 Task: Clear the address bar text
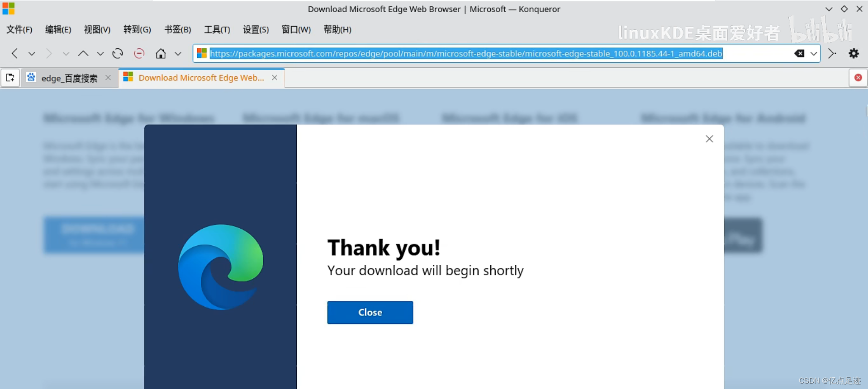click(x=799, y=53)
